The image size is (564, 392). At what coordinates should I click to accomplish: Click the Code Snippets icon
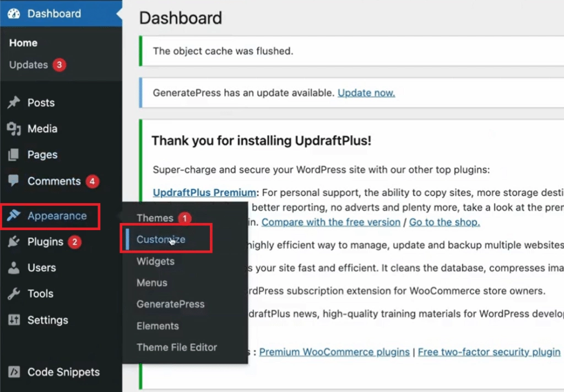tap(14, 372)
